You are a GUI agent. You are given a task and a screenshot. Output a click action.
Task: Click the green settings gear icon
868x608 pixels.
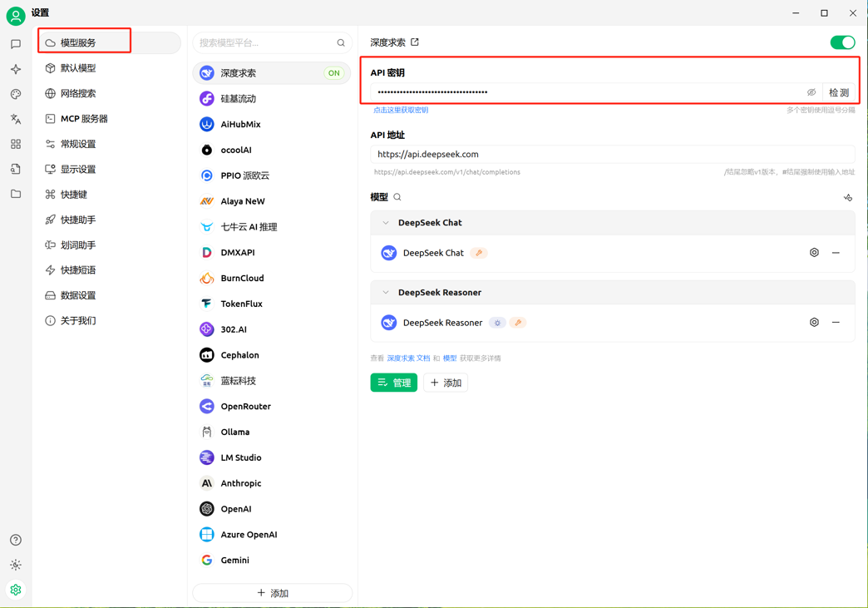[x=16, y=590]
